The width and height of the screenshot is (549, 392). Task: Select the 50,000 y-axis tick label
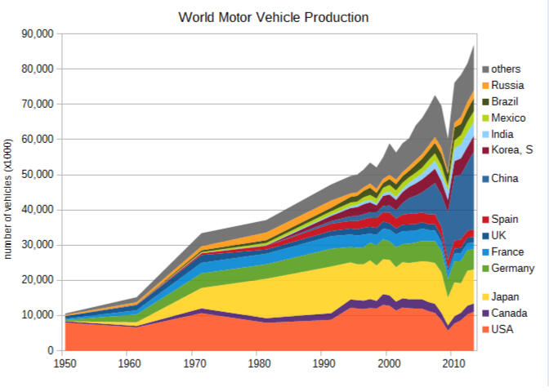(35, 175)
